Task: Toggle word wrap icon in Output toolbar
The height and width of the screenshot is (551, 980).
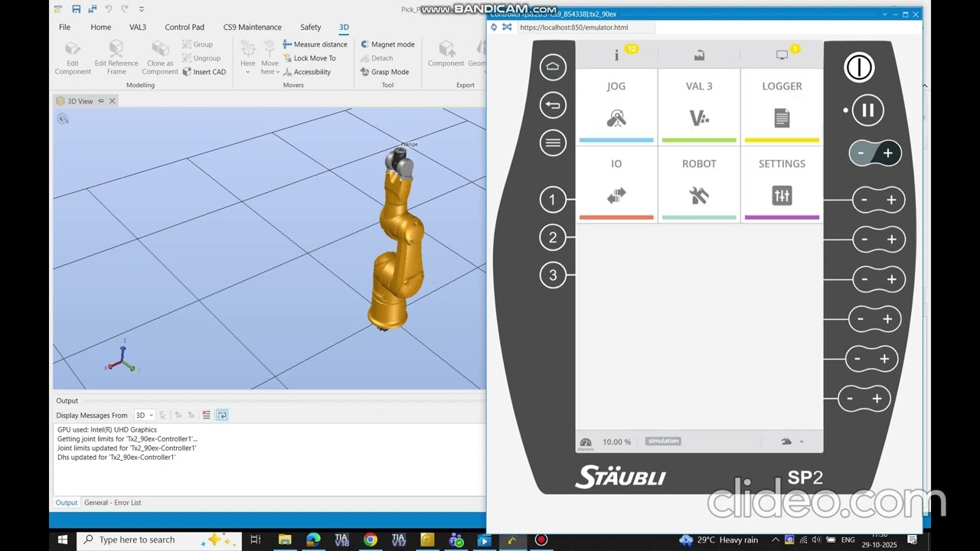Action: coord(222,415)
